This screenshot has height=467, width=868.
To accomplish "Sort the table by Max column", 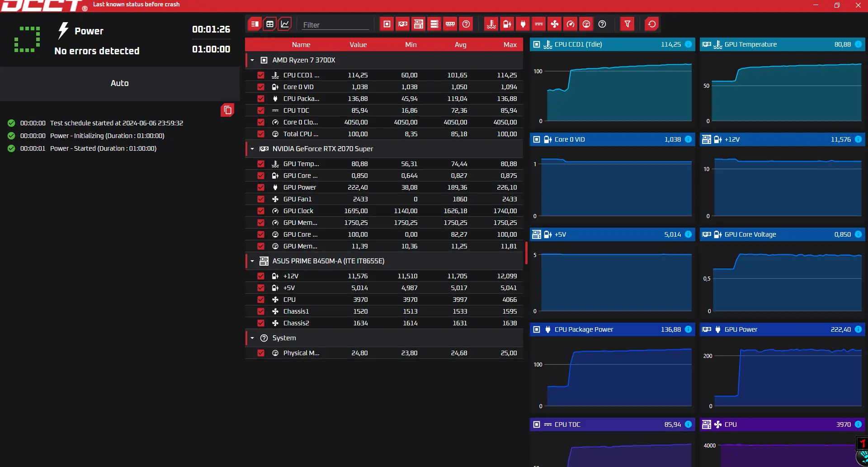I will [510, 45].
